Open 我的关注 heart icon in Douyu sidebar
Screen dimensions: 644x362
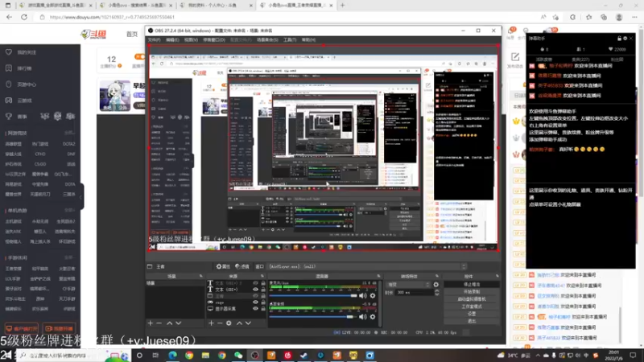pos(9,52)
